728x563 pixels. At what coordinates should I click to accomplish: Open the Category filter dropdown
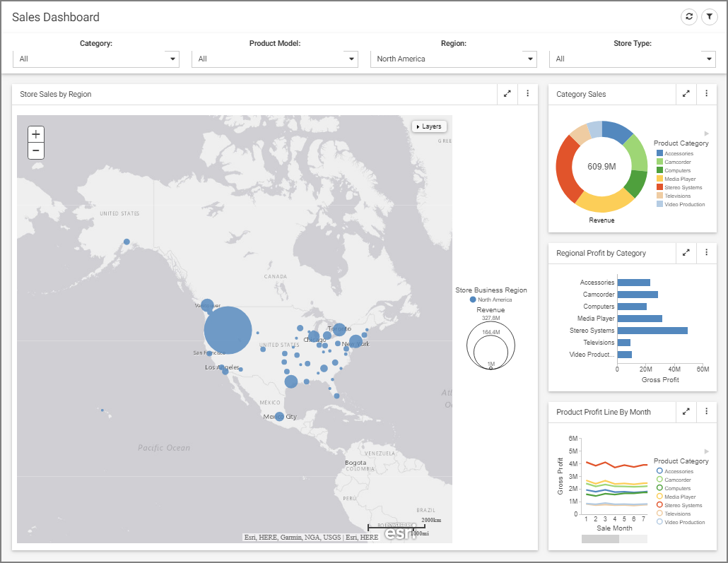click(x=96, y=59)
